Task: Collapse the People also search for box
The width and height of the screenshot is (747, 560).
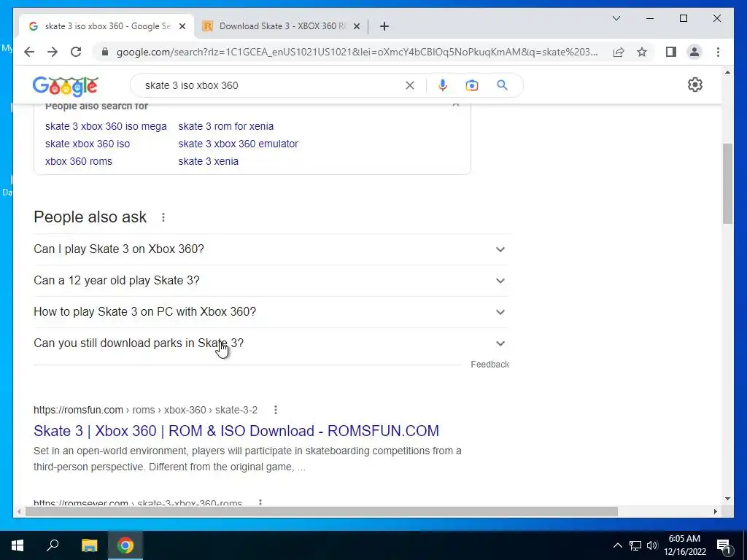Action: 456,105
